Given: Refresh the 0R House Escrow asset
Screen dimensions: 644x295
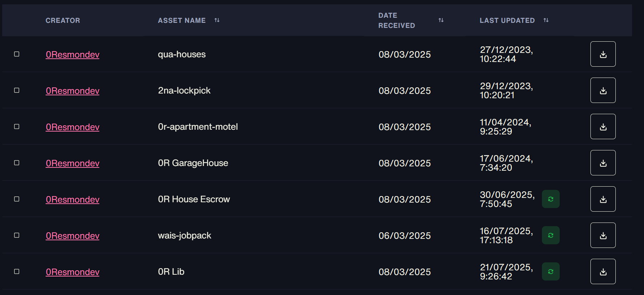Looking at the screenshot, I should 551,199.
